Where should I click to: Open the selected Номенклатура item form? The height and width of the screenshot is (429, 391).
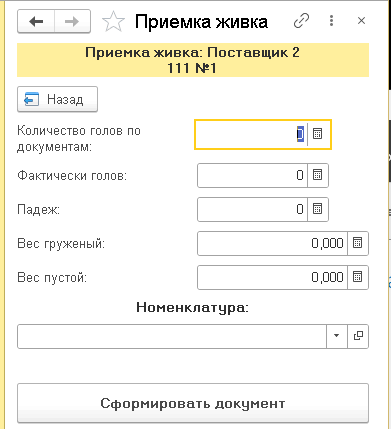[x=358, y=336]
